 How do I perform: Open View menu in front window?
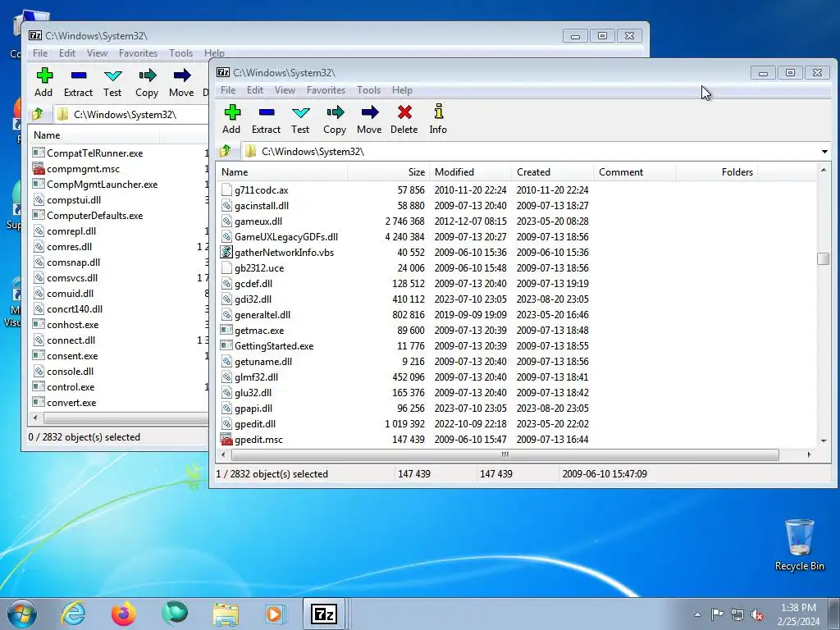point(285,90)
